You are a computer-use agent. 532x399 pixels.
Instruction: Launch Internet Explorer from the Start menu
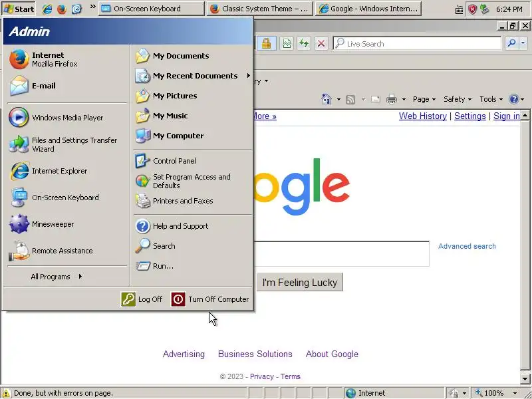tap(66, 171)
